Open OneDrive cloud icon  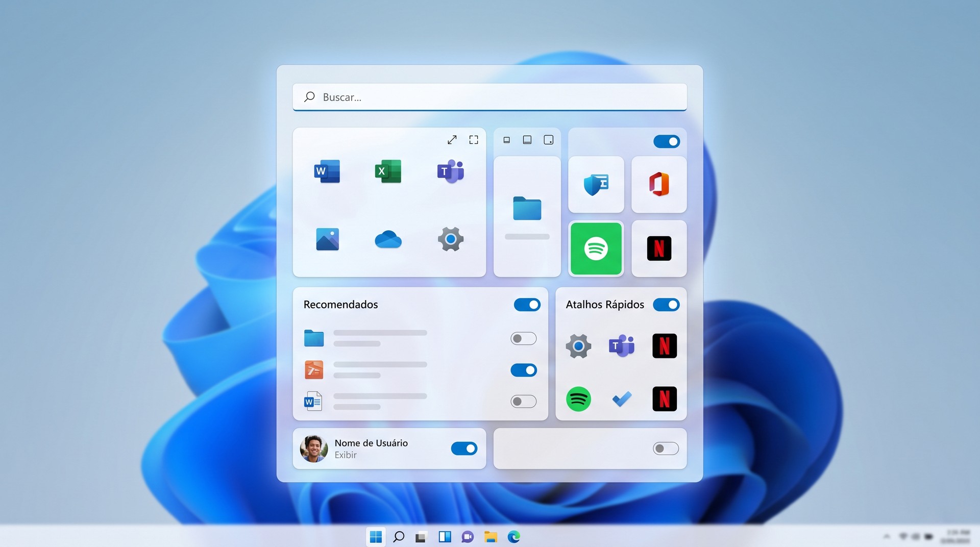(x=388, y=239)
